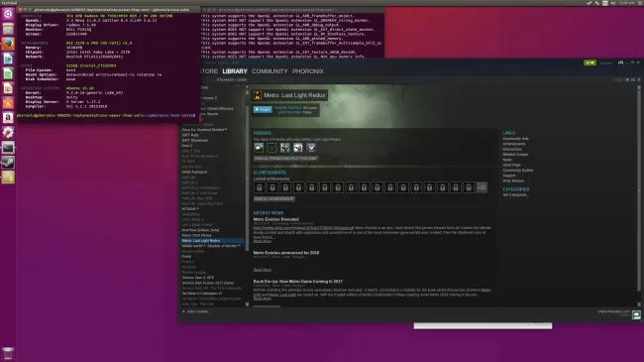Select Metro 2033 Redux in games list

click(x=197, y=235)
